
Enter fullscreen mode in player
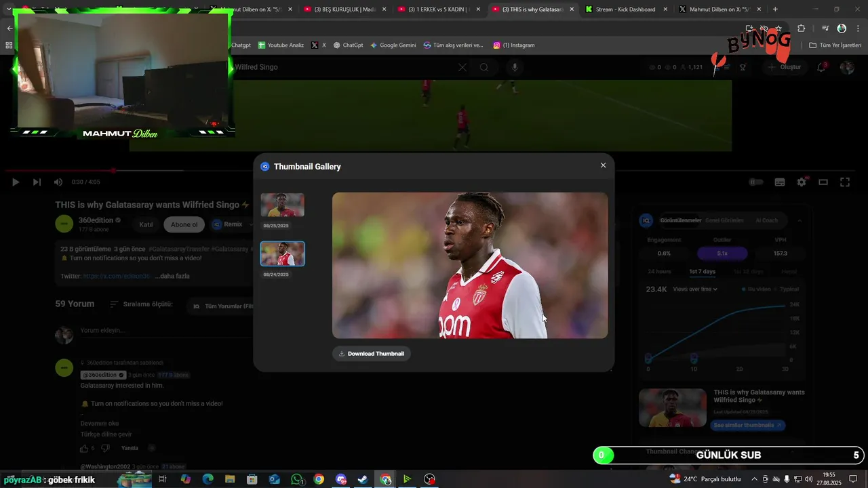tap(845, 182)
